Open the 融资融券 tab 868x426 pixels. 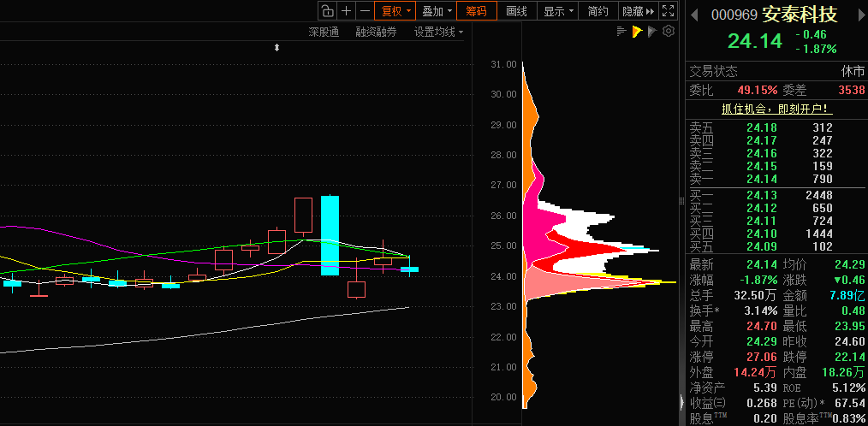[377, 33]
